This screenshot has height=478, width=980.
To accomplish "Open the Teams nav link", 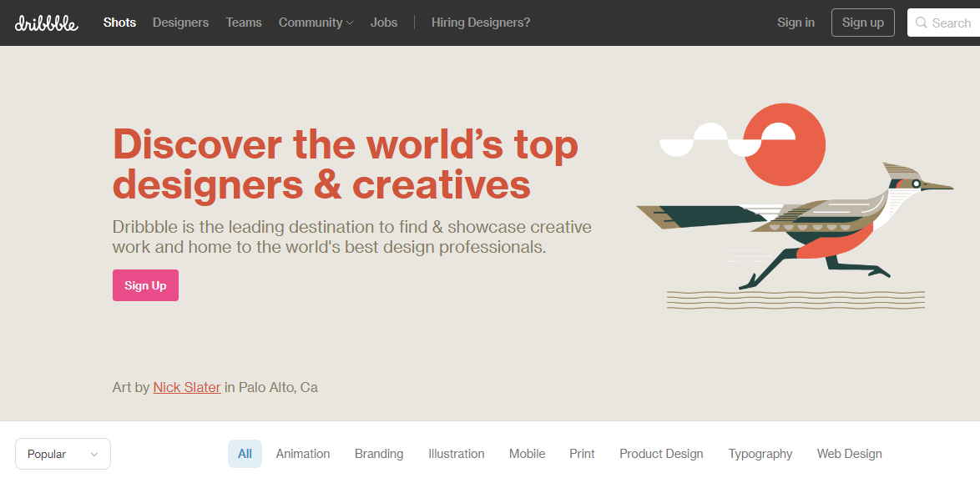I will [x=244, y=23].
